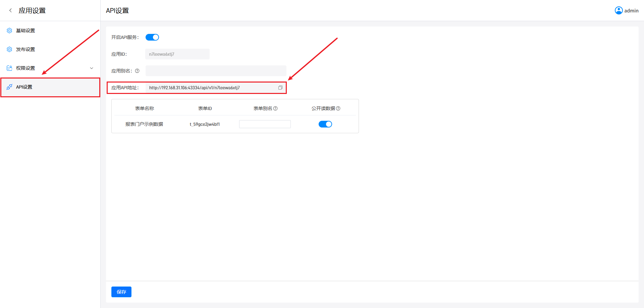
Task: Click the 应用别名 input field
Action: (216, 71)
